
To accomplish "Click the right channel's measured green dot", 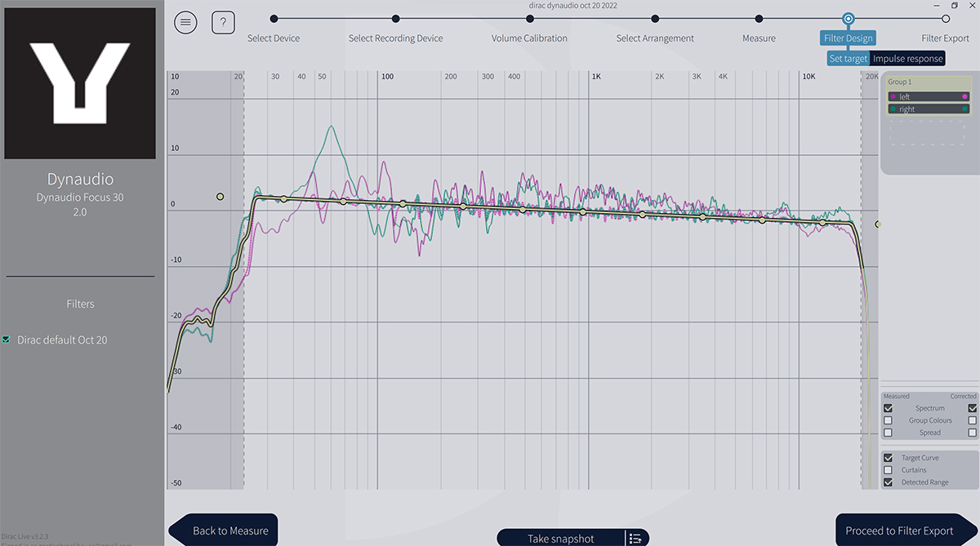I will click(893, 109).
